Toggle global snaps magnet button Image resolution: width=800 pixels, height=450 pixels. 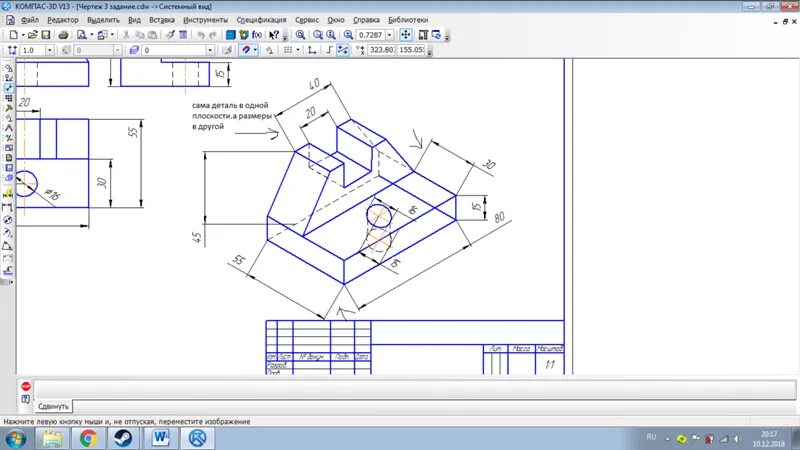point(246,50)
